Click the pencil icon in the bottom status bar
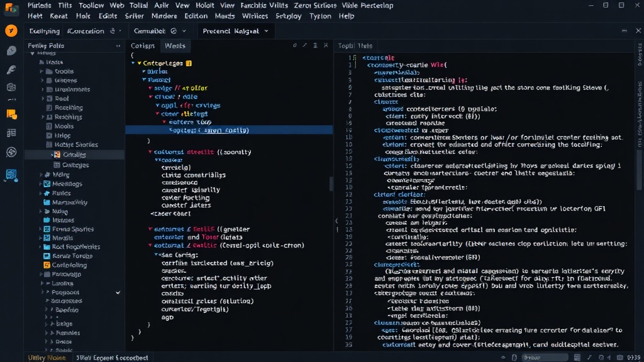 click(x=589, y=358)
